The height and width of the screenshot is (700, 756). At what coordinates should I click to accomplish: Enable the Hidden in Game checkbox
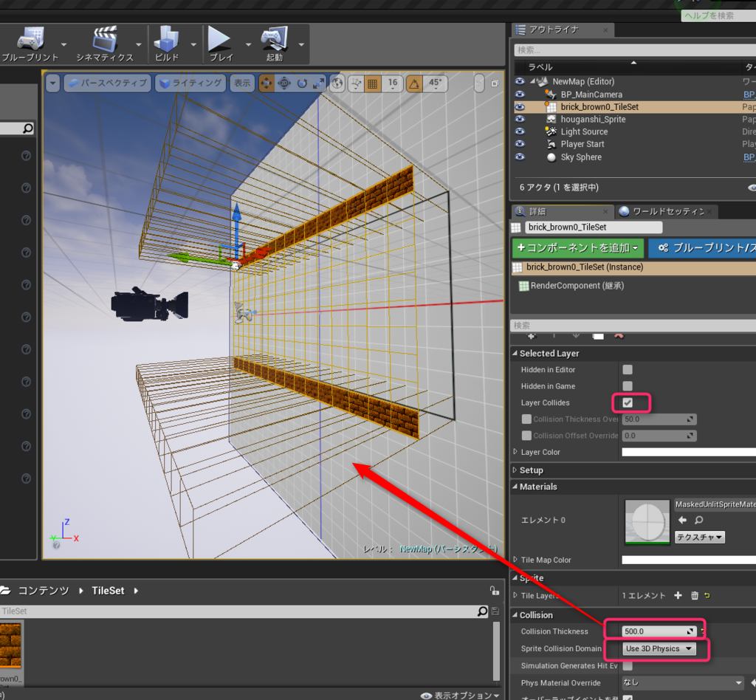[x=628, y=386]
